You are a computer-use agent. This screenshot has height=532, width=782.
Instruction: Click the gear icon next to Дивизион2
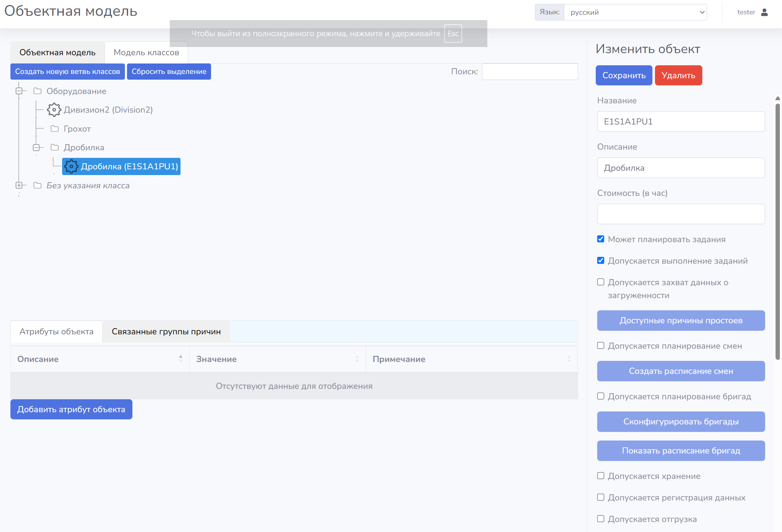coord(54,110)
